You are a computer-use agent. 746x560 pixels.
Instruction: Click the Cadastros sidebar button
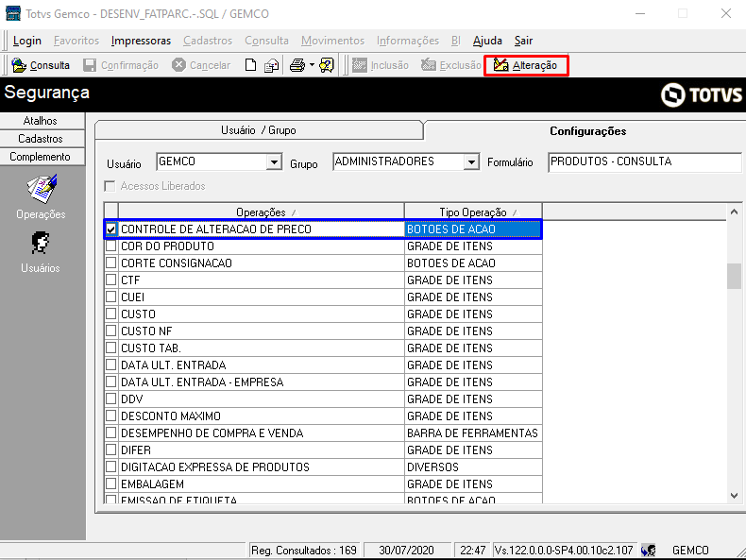42,139
